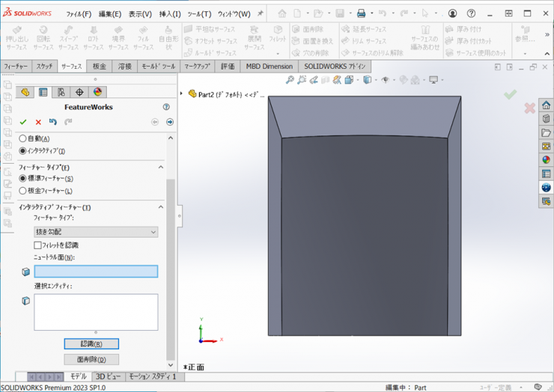The image size is (554, 392).
Task: Click the green OK checkmark in FeatureWorks
Action: [23, 122]
